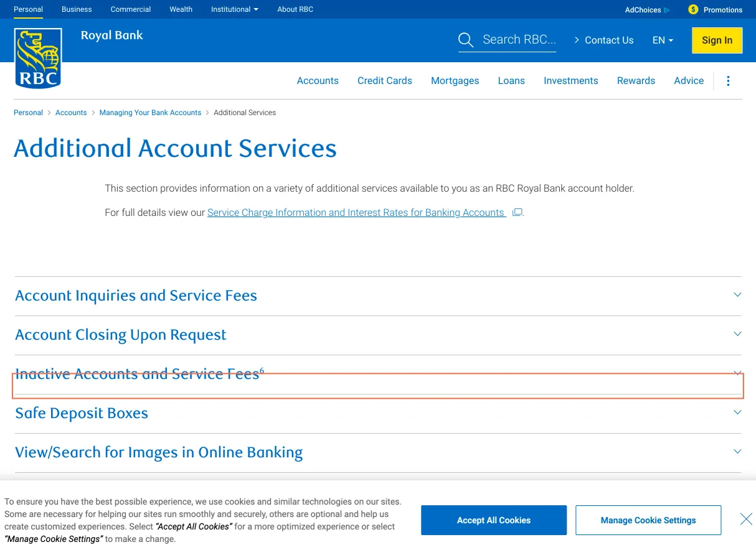
Task: Click the Account Closing Upon Request heading text
Action: pyautogui.click(x=121, y=335)
